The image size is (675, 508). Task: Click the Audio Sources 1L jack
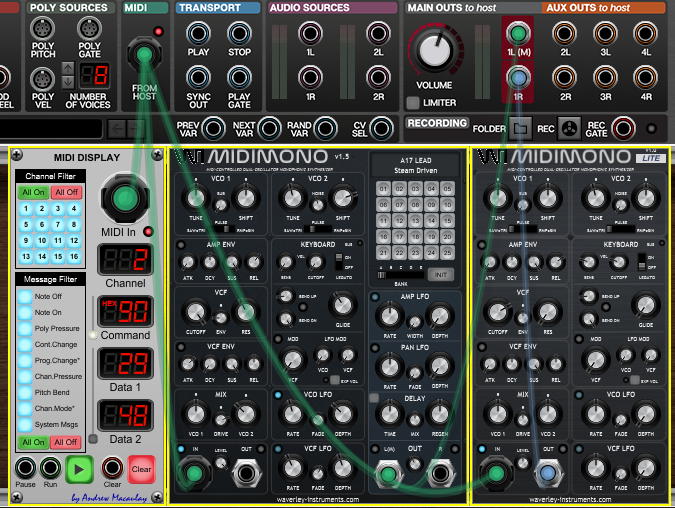pyautogui.click(x=310, y=34)
